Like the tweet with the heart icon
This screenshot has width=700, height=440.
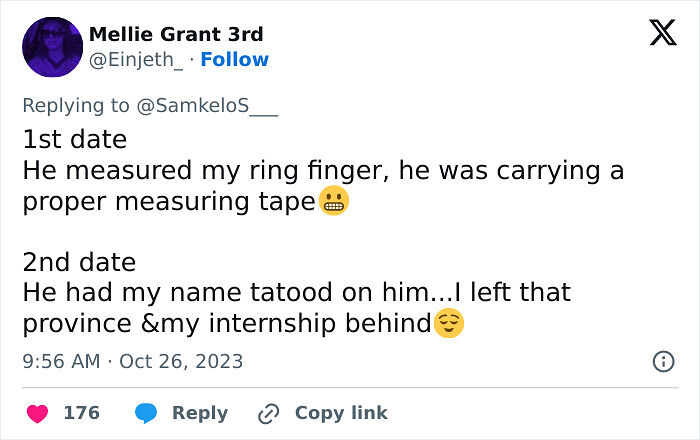(x=36, y=413)
